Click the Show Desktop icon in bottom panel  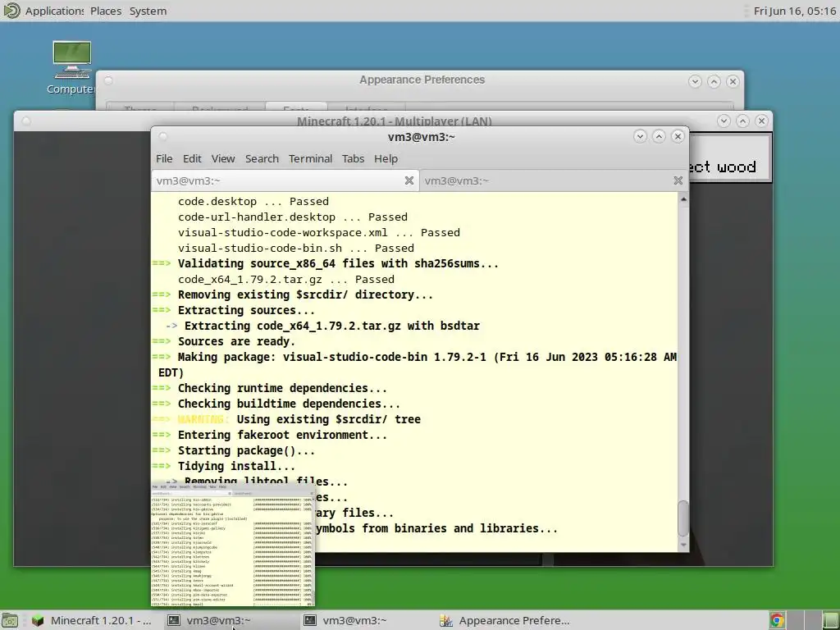coord(10,620)
